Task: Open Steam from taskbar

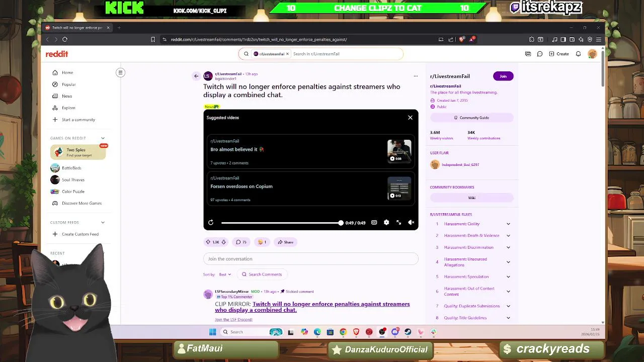Action: click(408, 332)
